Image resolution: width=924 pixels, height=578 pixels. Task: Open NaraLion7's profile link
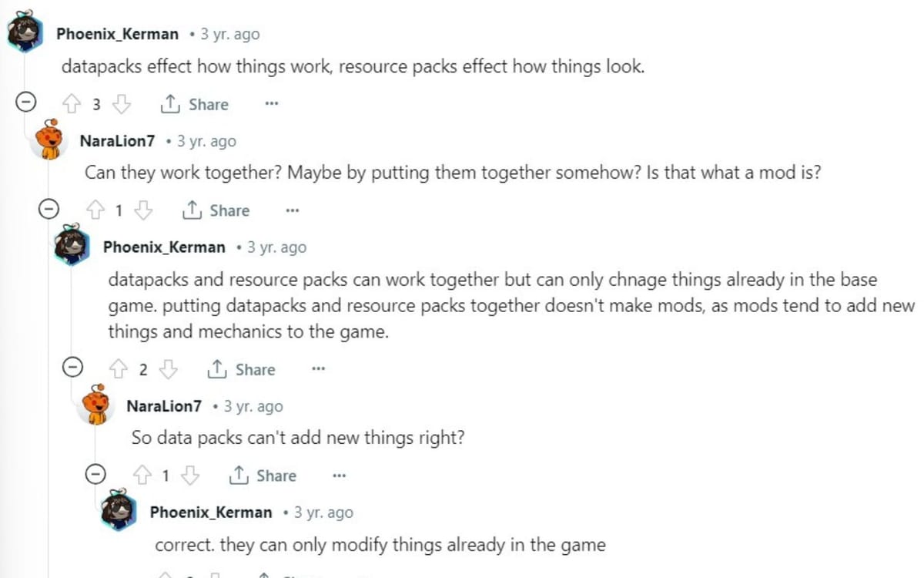tap(117, 140)
